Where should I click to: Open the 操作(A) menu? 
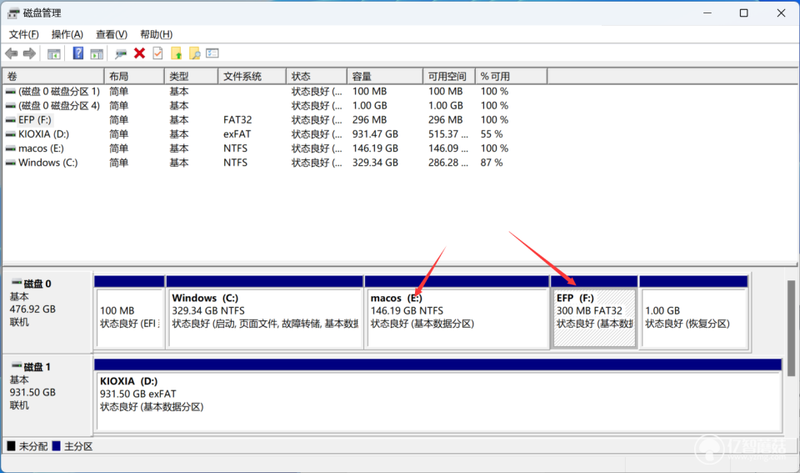[x=67, y=34]
